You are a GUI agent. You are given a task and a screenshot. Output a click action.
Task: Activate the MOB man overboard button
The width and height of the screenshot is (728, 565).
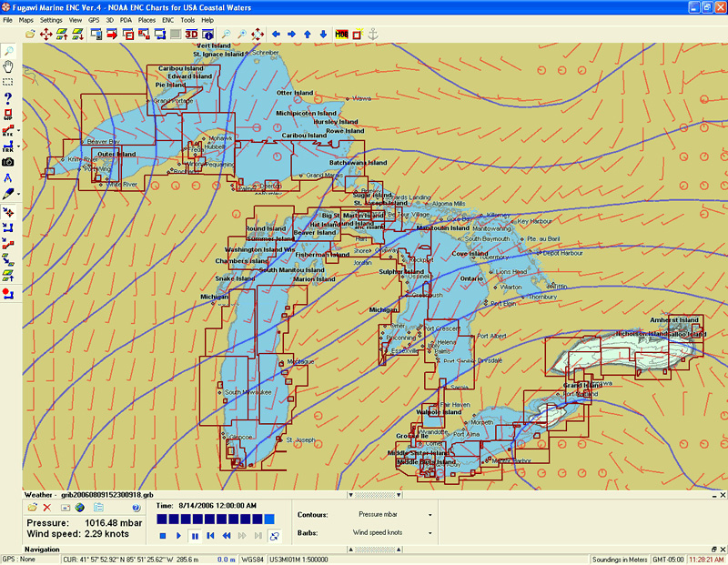(x=342, y=34)
